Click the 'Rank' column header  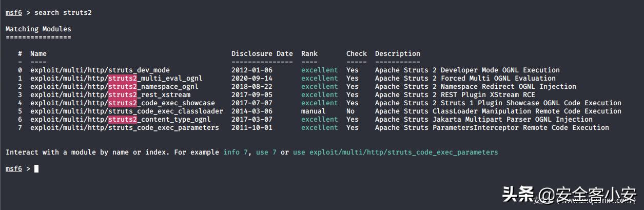(x=309, y=53)
